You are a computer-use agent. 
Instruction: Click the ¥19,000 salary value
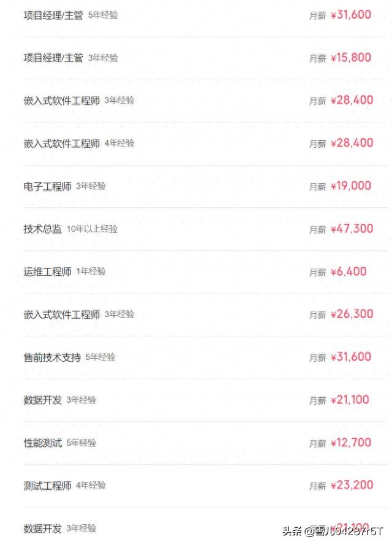coord(351,186)
